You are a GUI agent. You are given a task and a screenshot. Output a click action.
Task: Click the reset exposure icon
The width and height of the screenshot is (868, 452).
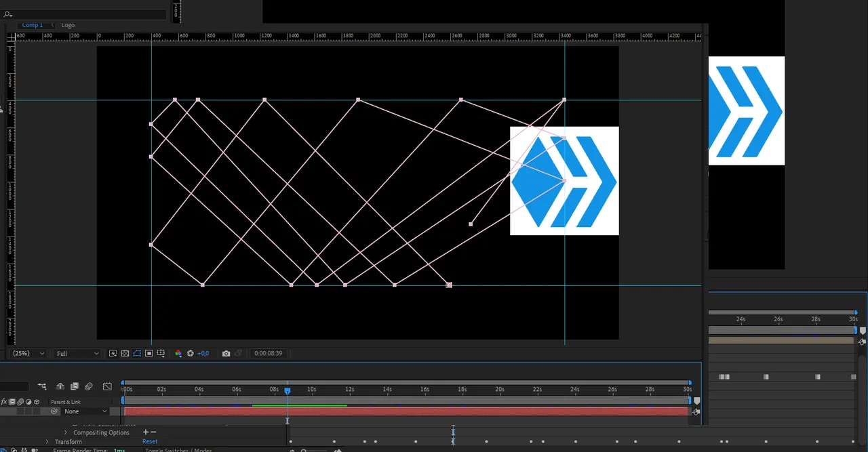(191, 354)
